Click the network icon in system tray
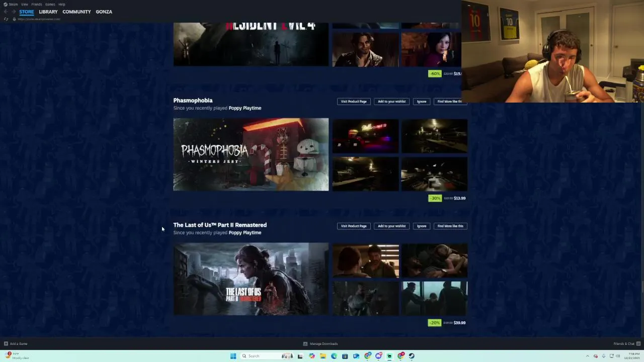 click(611, 356)
